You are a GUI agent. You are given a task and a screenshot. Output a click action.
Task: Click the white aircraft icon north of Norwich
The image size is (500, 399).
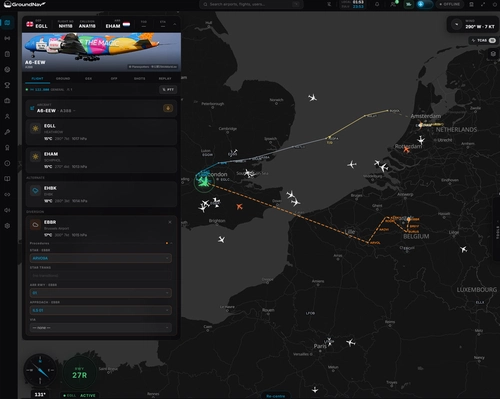312,98
